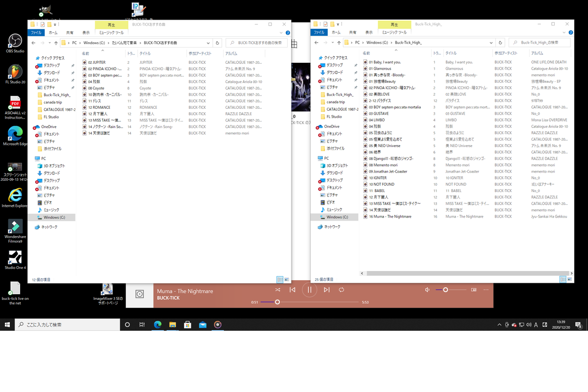Open the Windows Start menu
Image resolution: width=588 pixels, height=392 pixels.
pos(7,324)
